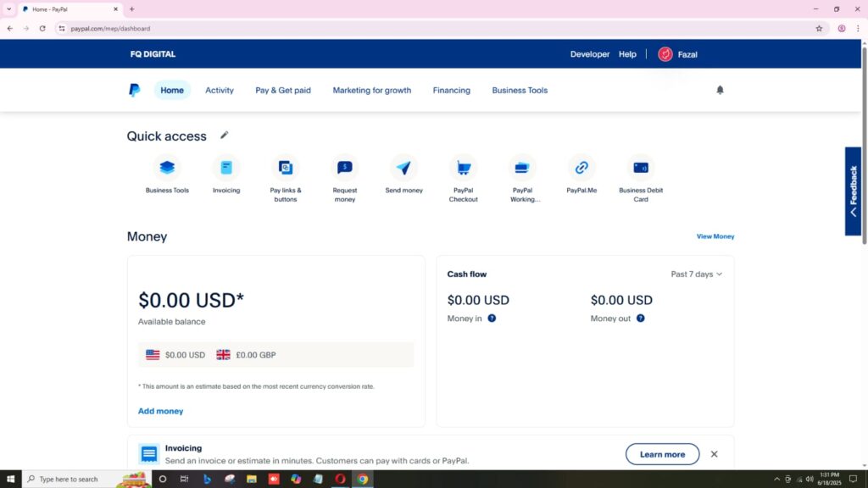Image resolution: width=868 pixels, height=488 pixels.
Task: Open the PayPal.Me link icon
Action: click(581, 168)
